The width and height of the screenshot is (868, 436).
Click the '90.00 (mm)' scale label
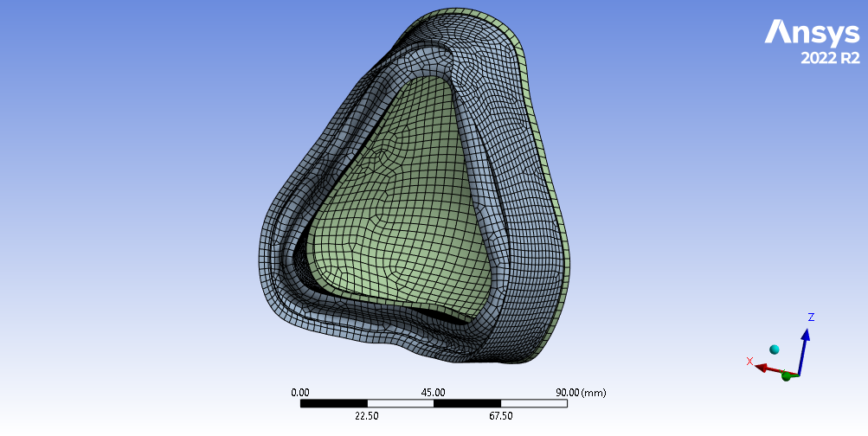pyautogui.click(x=581, y=392)
